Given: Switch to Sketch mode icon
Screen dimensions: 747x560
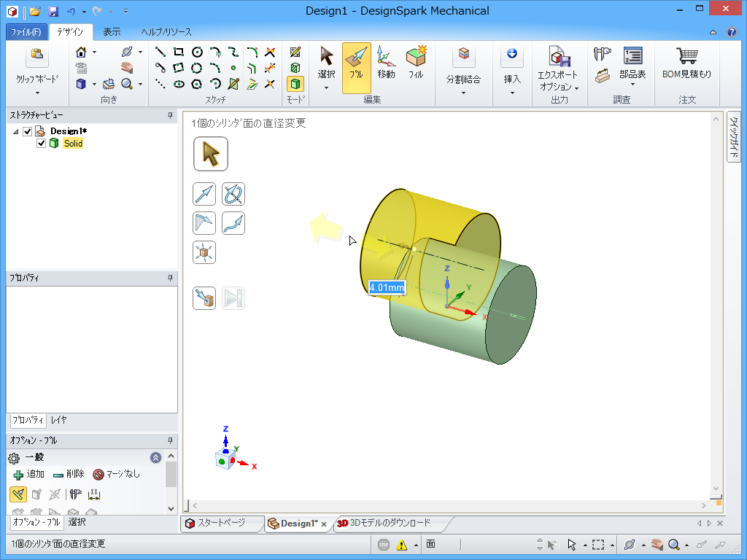Looking at the screenshot, I should pyautogui.click(x=295, y=52).
